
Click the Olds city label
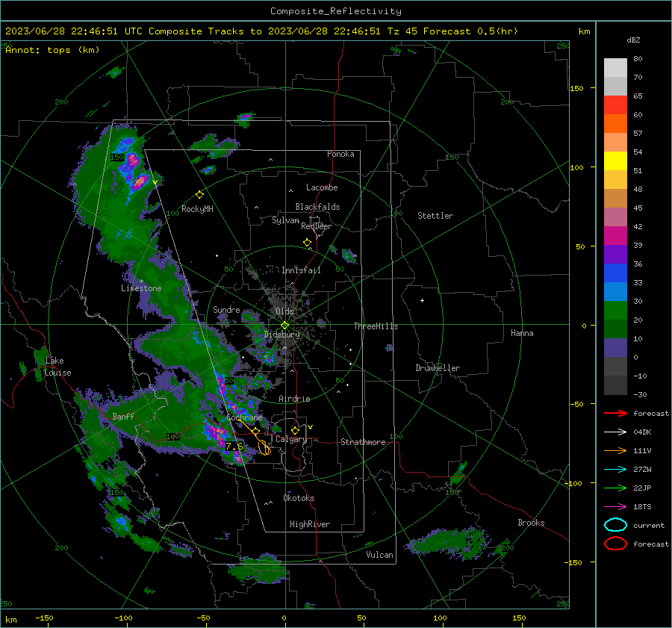pyautogui.click(x=284, y=311)
